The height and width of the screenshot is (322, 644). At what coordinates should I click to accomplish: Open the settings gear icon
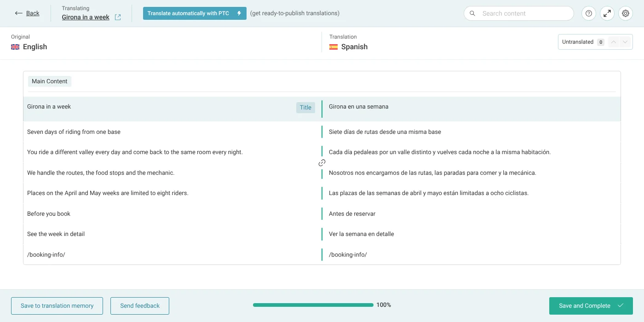click(626, 13)
